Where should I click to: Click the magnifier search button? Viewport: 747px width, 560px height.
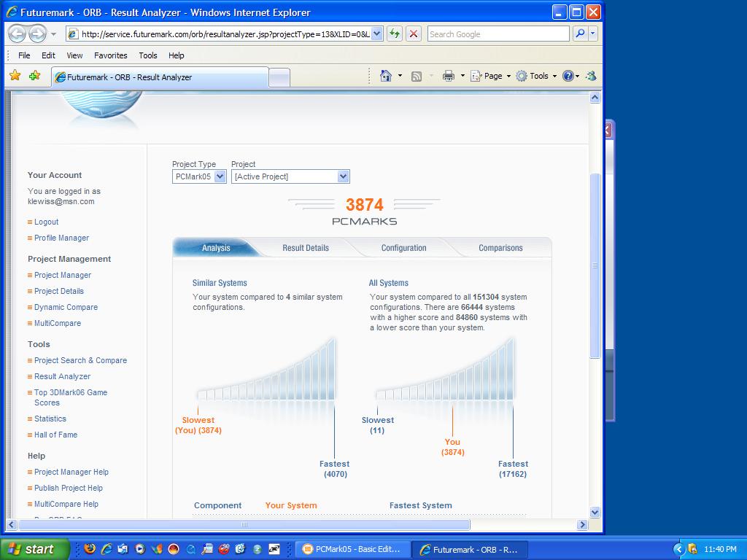coord(580,34)
